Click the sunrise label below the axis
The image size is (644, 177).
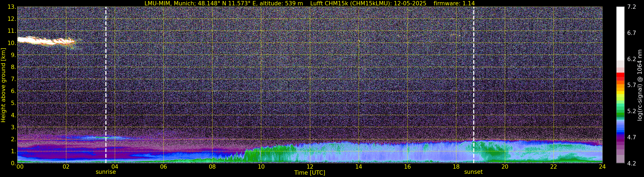point(106,172)
